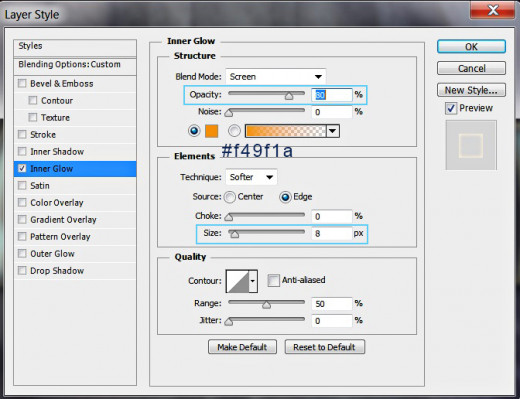
Task: Click the Range slider handle
Action: tap(266, 305)
